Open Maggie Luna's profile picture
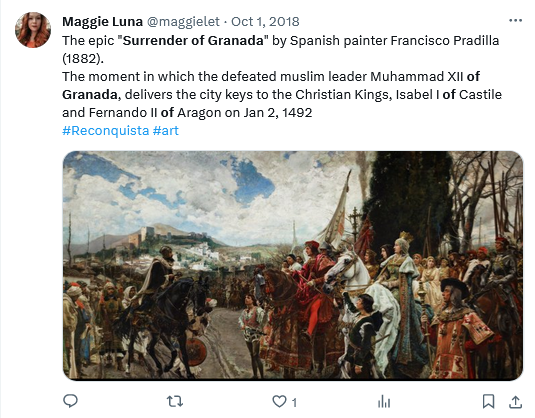Screen dimensions: 535x418 (x=33, y=30)
